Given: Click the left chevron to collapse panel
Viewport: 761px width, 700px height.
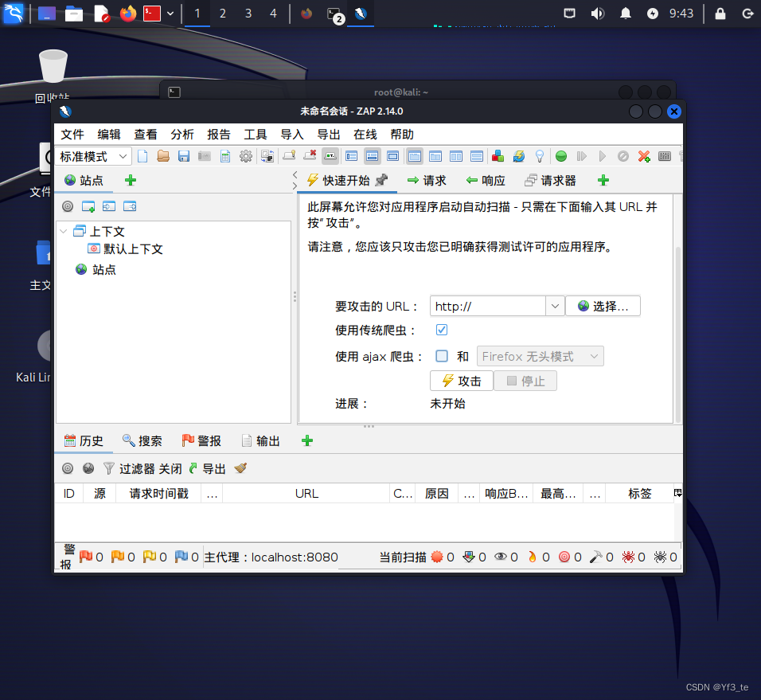Looking at the screenshot, I should pos(295,174).
